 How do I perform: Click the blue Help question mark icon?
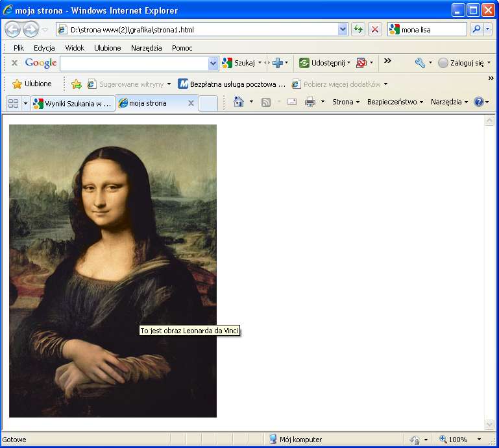point(478,102)
